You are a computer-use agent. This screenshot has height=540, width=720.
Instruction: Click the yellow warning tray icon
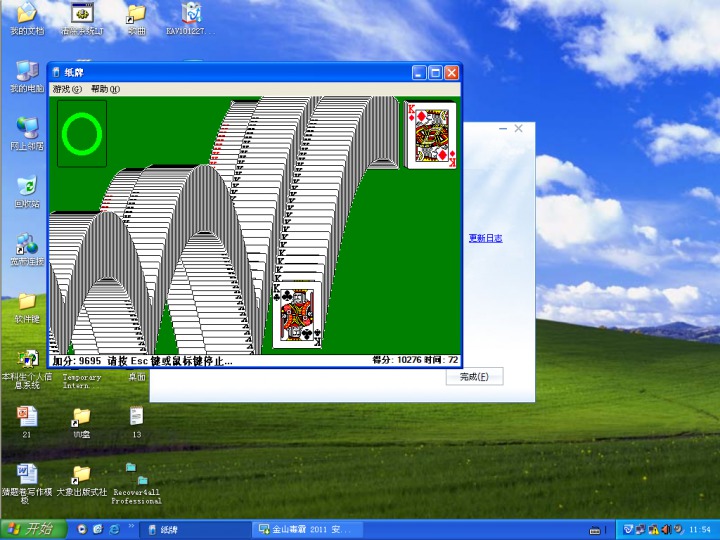point(653,529)
